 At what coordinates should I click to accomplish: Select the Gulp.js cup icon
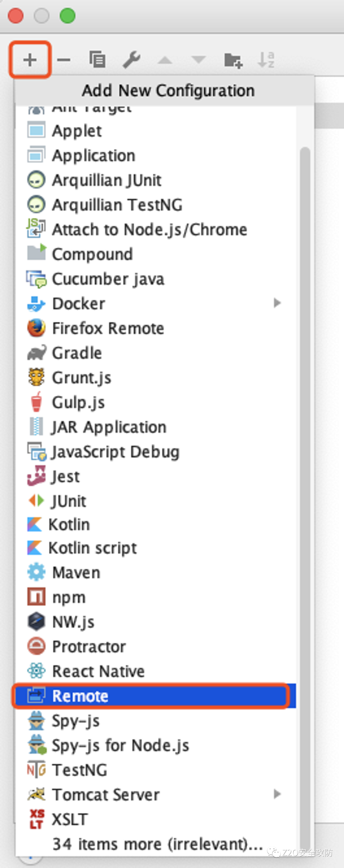point(36,402)
